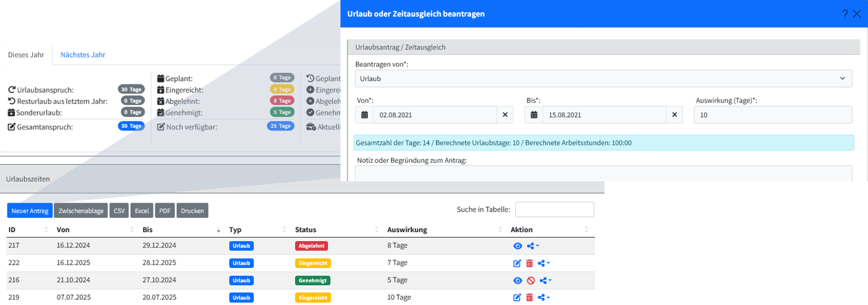Screen dimensions: 868x305
Task: Delete vacation request 222
Action: (530, 263)
